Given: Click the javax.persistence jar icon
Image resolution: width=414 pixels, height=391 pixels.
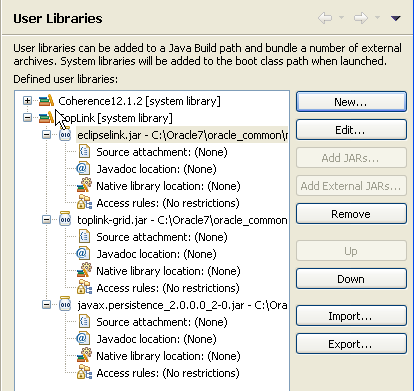Looking at the screenshot, I should click(x=65, y=305).
